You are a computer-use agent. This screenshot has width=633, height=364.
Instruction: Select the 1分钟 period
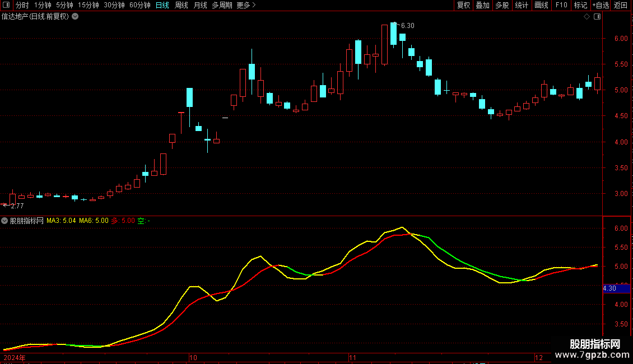43,5
